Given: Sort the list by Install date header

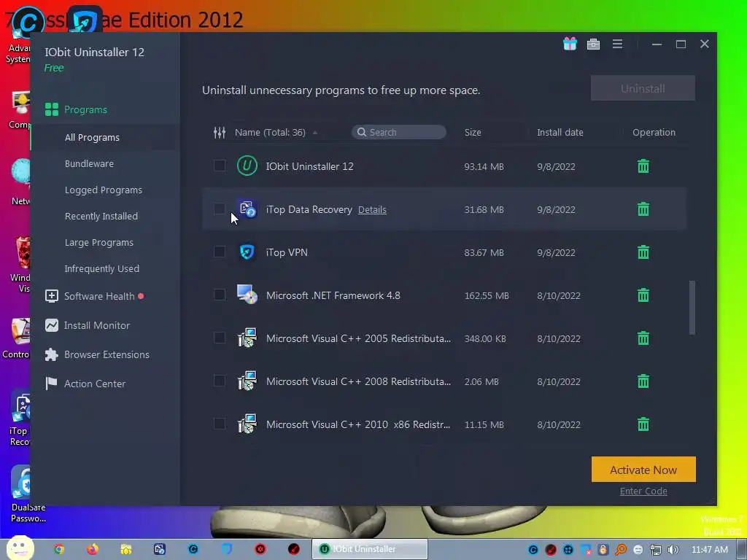Looking at the screenshot, I should 560,133.
